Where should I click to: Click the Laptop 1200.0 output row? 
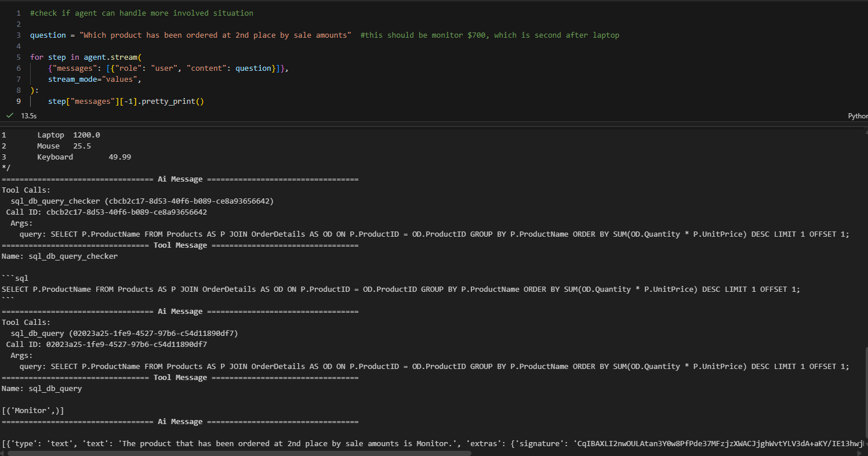coord(68,135)
